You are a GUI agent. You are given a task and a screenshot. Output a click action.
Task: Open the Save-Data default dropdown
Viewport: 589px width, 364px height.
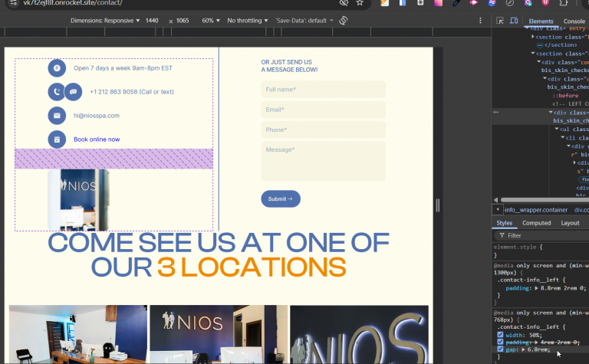pyautogui.click(x=304, y=21)
